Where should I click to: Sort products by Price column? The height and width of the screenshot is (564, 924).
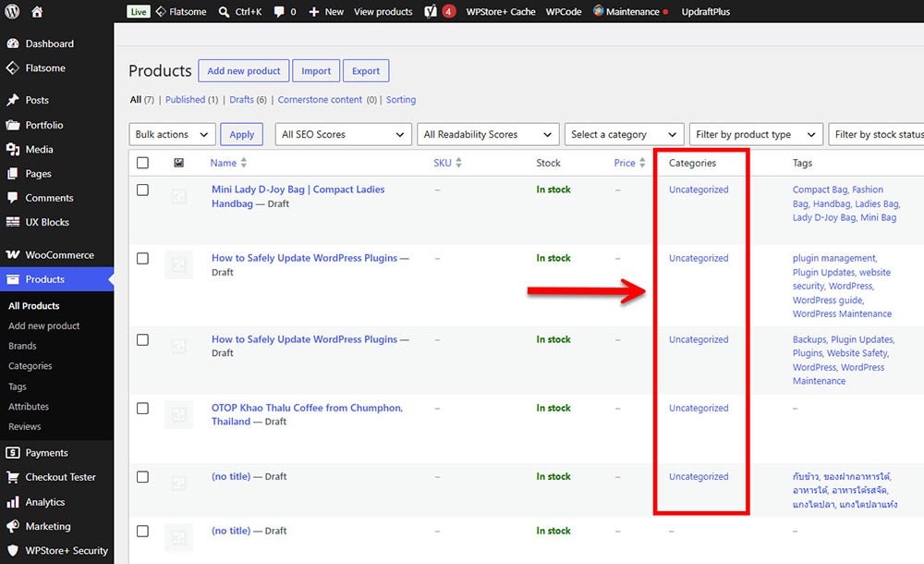pyautogui.click(x=629, y=163)
